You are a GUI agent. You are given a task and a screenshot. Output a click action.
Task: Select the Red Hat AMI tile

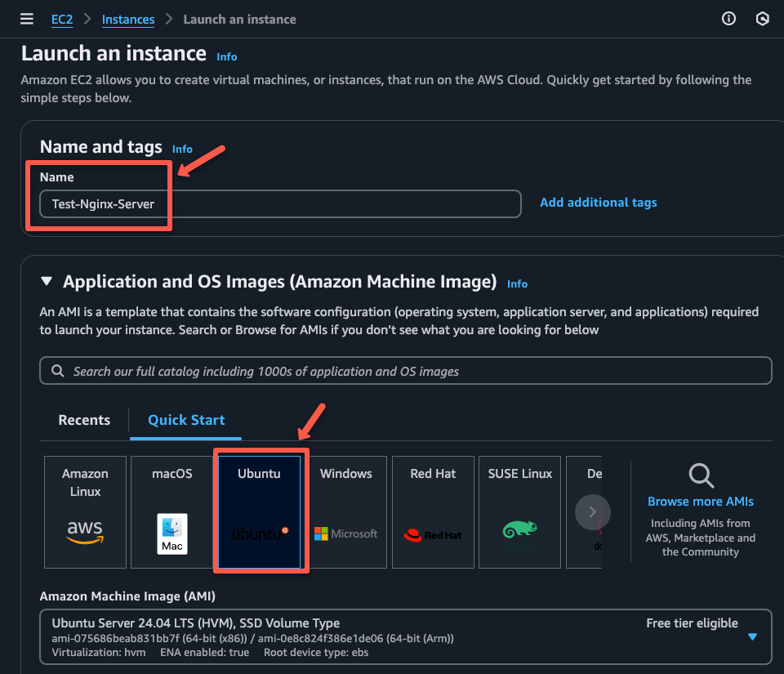point(433,512)
